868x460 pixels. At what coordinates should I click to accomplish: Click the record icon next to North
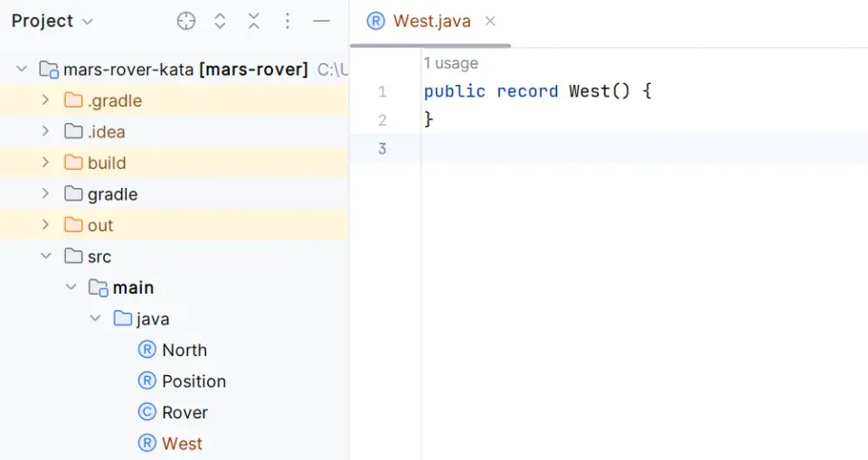pos(146,350)
